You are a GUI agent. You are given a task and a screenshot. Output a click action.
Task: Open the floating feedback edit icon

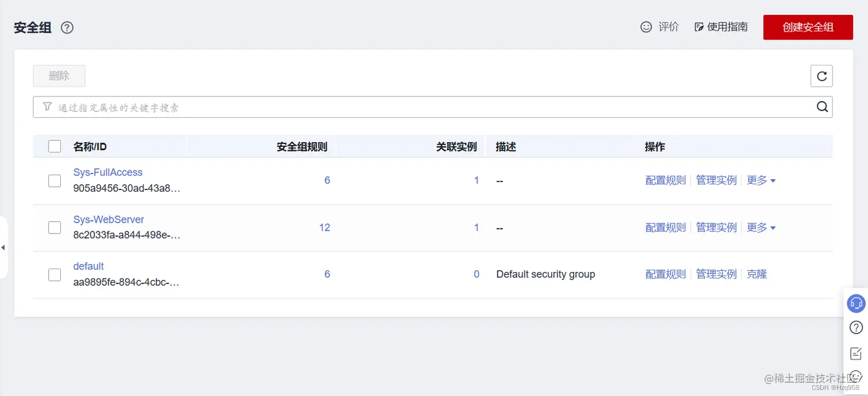(856, 353)
